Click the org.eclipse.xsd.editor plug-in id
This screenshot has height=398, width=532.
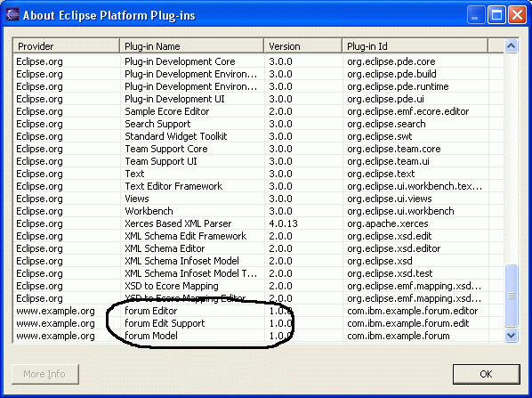[393, 248]
